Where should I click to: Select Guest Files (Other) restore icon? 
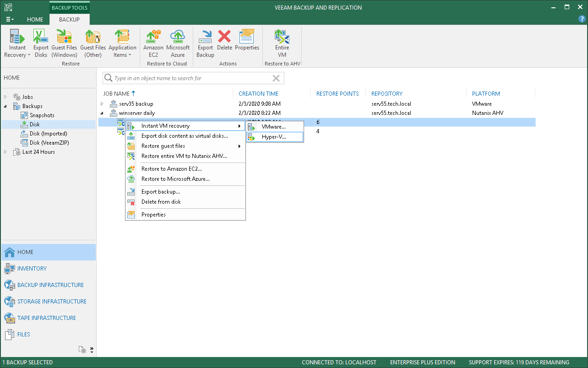93,43
